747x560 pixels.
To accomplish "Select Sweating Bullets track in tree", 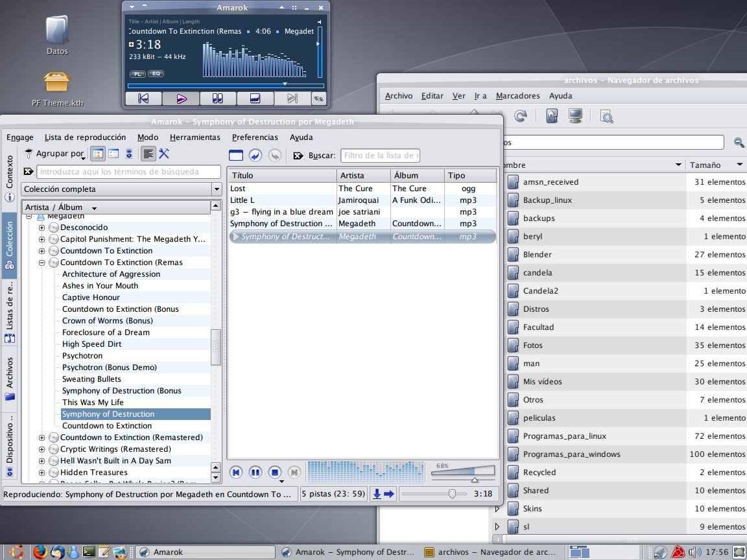I will tap(91, 379).
